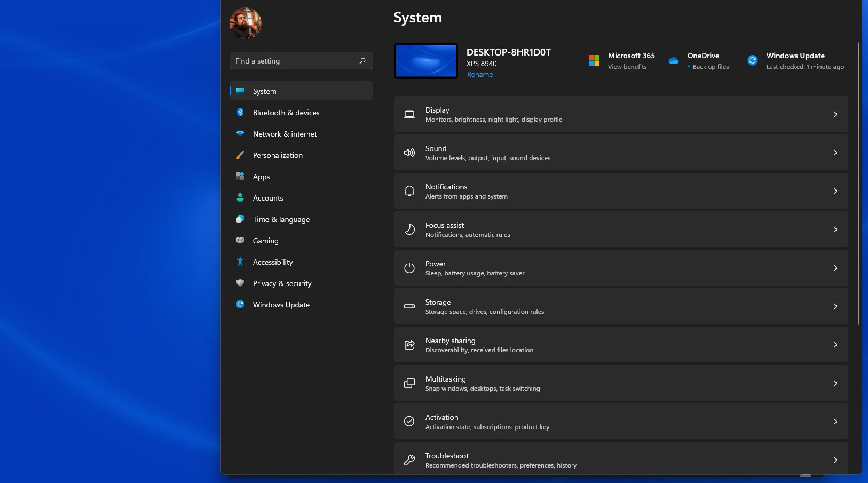Click the Bluetooth icon in the sidebar
This screenshot has height=483, width=868.
click(240, 113)
